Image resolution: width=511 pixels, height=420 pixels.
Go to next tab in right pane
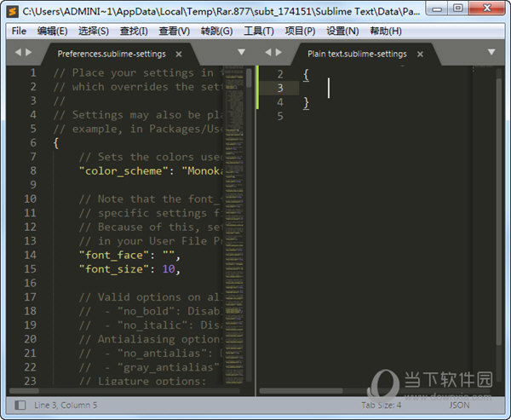point(278,52)
